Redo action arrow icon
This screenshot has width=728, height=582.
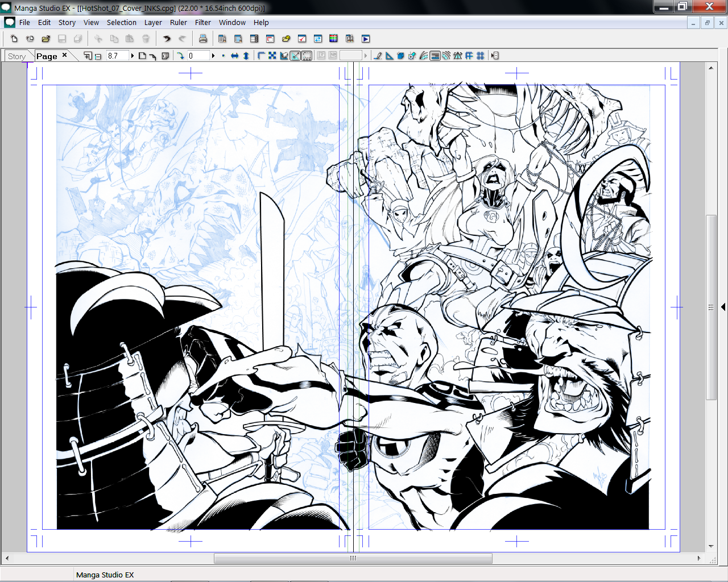point(183,39)
